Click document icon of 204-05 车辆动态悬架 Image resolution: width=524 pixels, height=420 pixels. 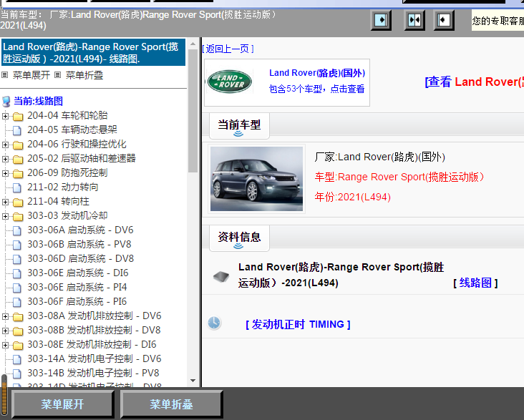pos(17,130)
